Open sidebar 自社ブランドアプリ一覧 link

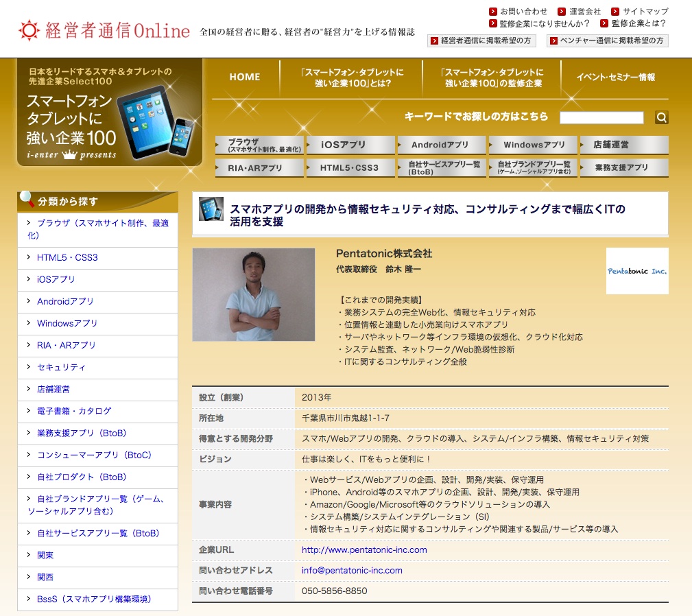tap(96, 506)
